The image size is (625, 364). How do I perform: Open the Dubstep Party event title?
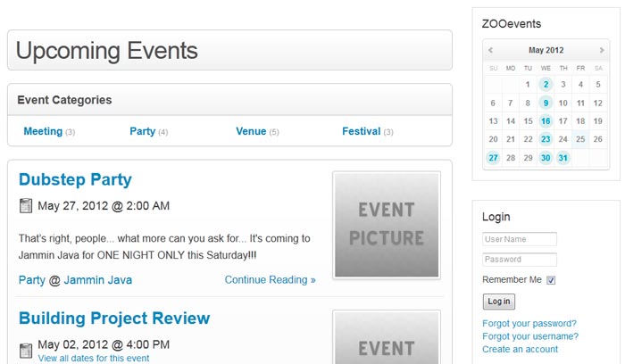[75, 179]
